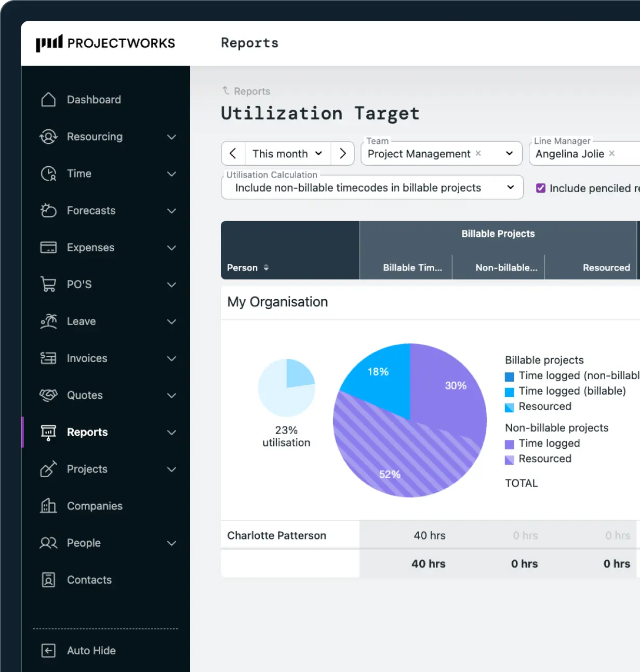Open the Dashboard from the sidebar
The width and height of the screenshot is (640, 672).
point(48,99)
